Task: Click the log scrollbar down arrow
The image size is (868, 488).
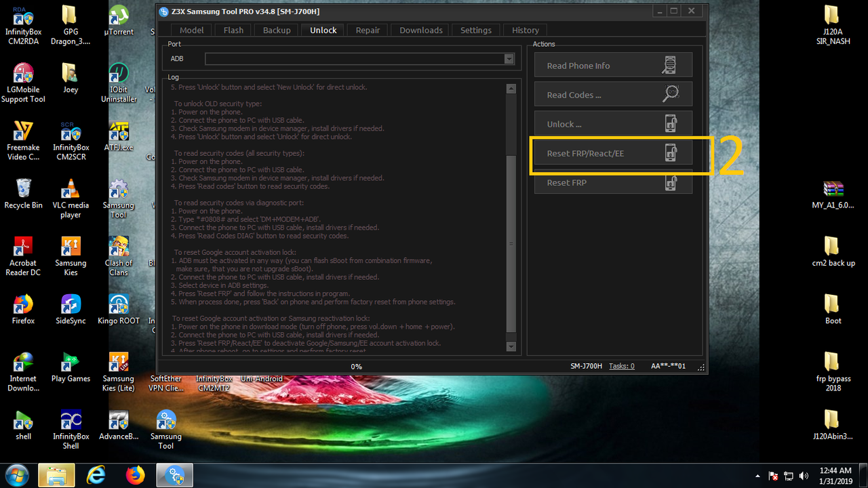Action: pos(511,346)
